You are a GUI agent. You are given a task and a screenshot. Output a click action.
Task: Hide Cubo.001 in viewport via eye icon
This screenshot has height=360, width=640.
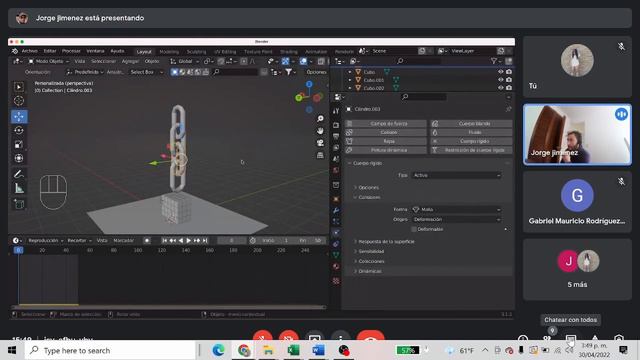coord(501,80)
